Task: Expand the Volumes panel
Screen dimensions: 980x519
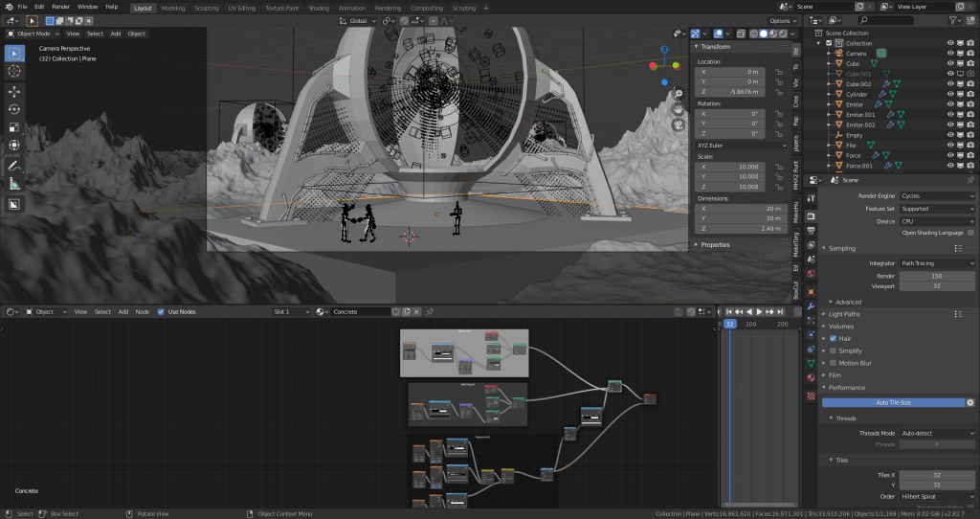Action: tap(840, 327)
